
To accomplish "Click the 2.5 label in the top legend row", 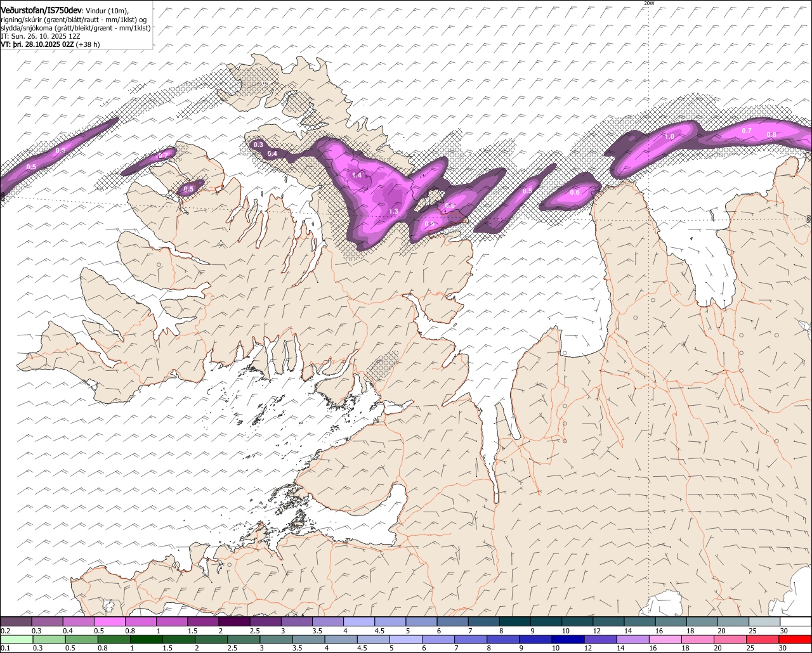I will pos(254,631).
